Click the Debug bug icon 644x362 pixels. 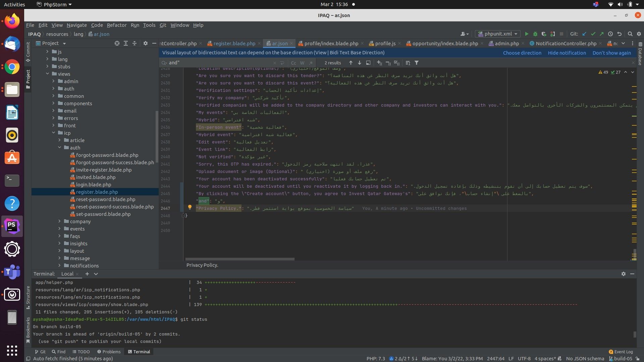535,34
